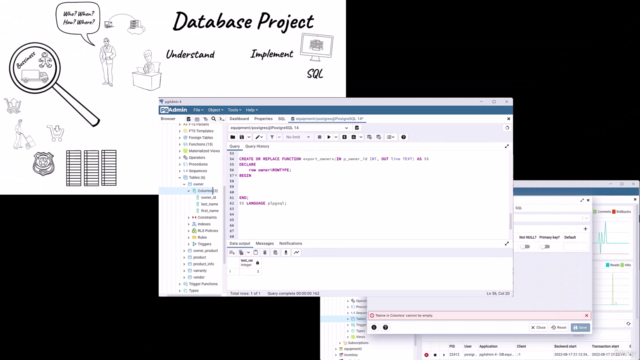Open the File menu in pgAdmin

pyautogui.click(x=198, y=110)
